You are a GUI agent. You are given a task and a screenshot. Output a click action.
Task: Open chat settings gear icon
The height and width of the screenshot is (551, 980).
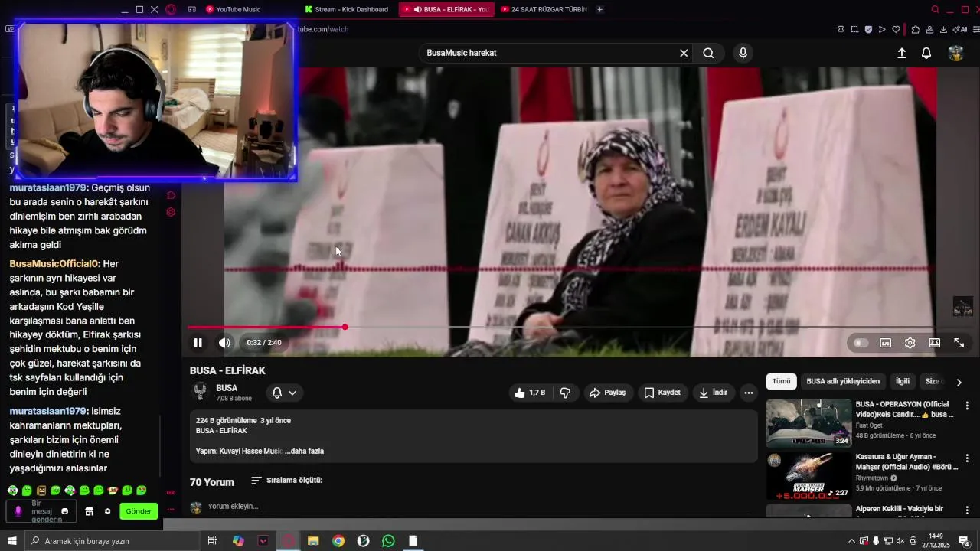[107, 511]
